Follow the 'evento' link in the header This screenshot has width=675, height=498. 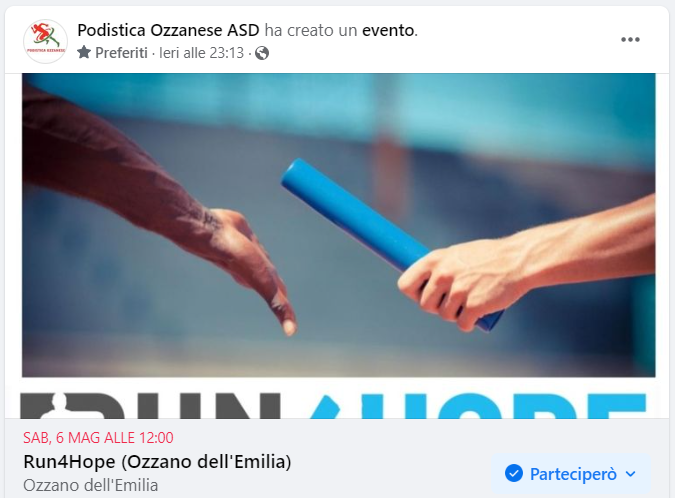click(389, 30)
